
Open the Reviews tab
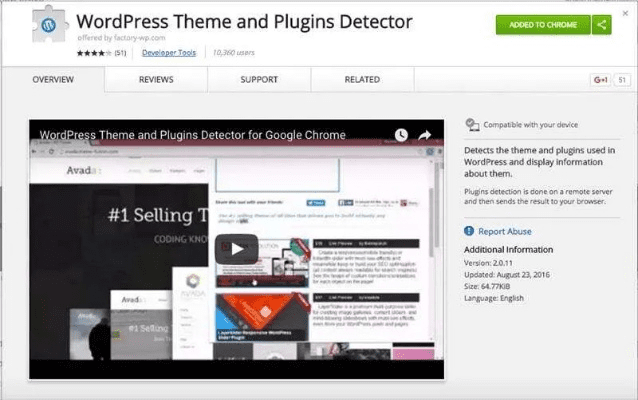[156, 79]
